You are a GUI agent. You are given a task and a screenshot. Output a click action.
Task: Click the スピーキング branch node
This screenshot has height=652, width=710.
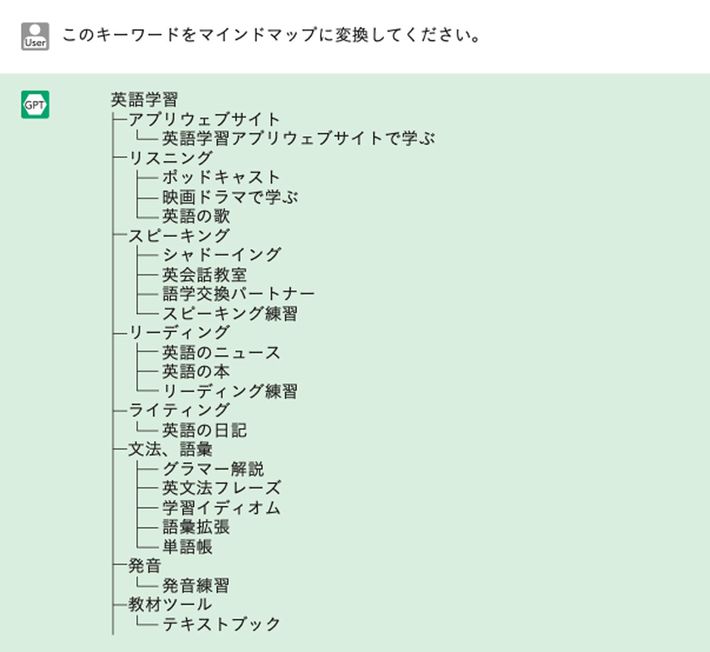point(179,236)
